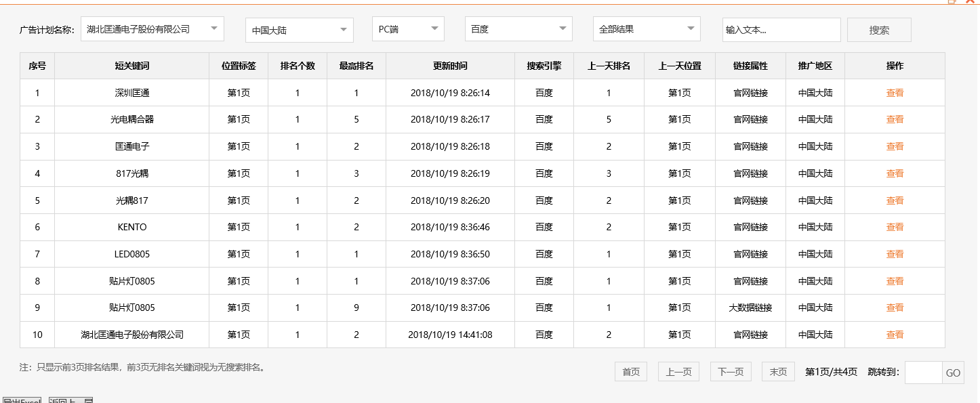Viewport: 980px width, 403px height.
Task: Click the 输入文本 search input field
Action: (781, 29)
